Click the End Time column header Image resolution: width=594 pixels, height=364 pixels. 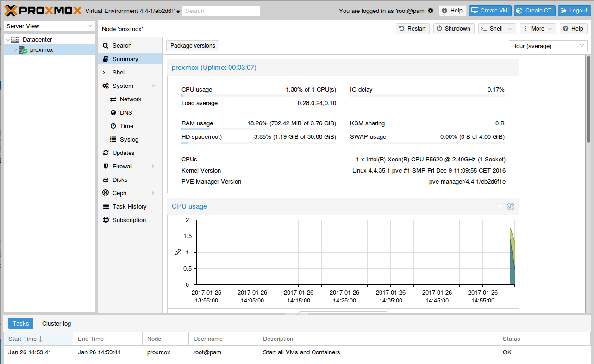point(107,339)
